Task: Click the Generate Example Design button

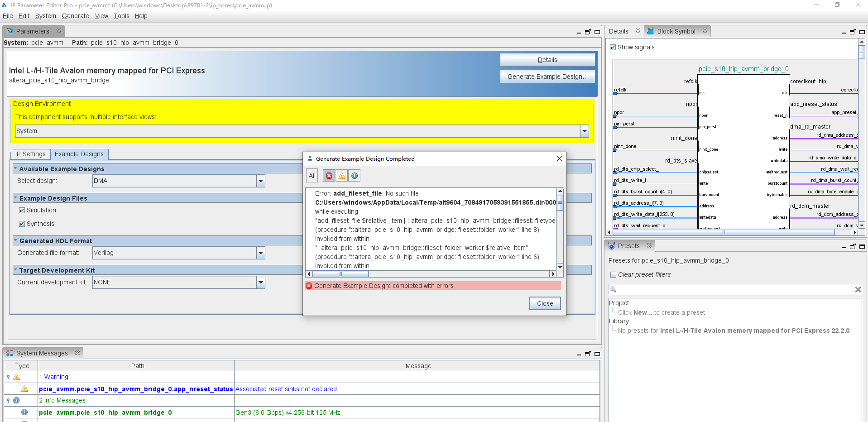Action: (x=547, y=76)
